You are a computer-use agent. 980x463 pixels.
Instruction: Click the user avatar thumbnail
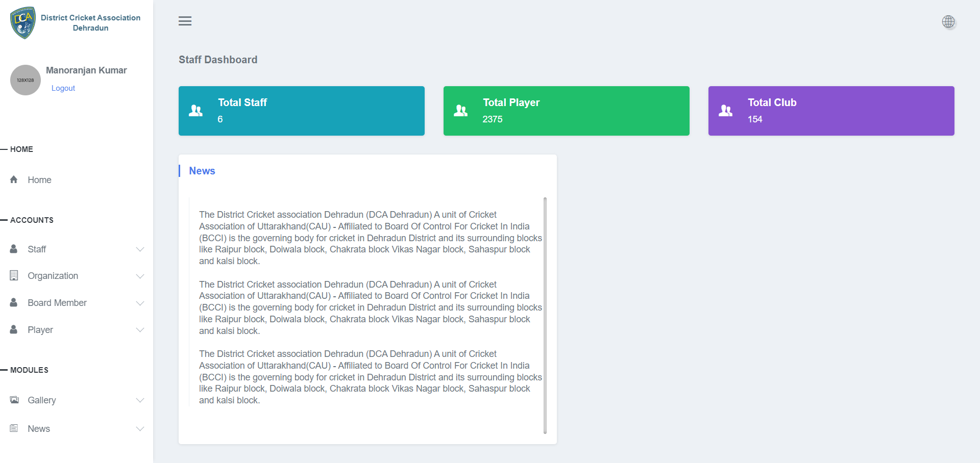click(26, 80)
